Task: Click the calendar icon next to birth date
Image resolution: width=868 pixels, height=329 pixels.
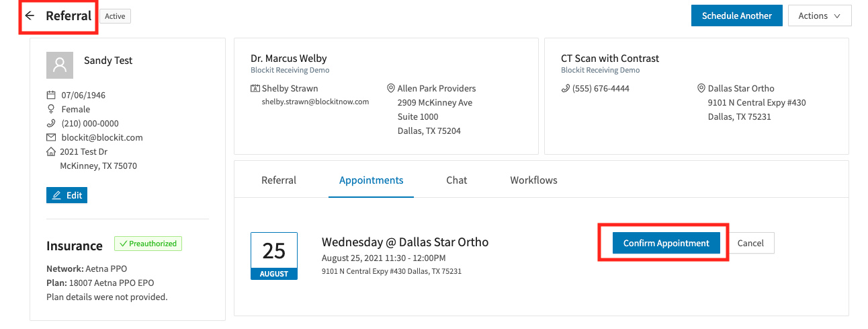Action: click(51, 95)
